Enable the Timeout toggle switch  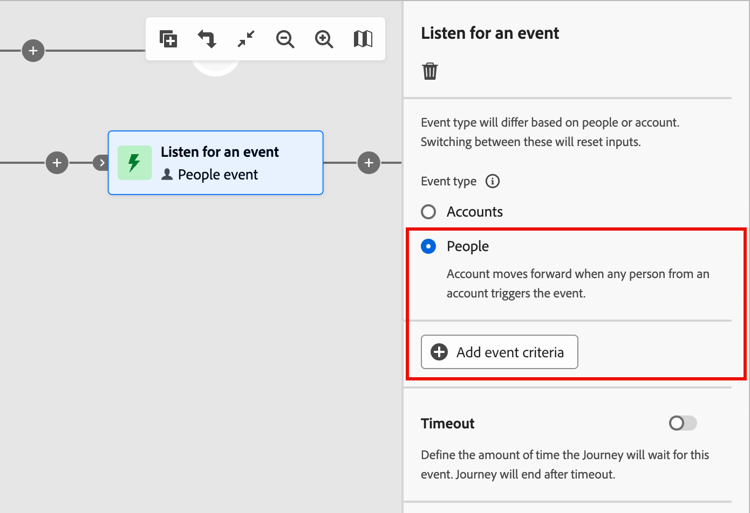tap(683, 423)
